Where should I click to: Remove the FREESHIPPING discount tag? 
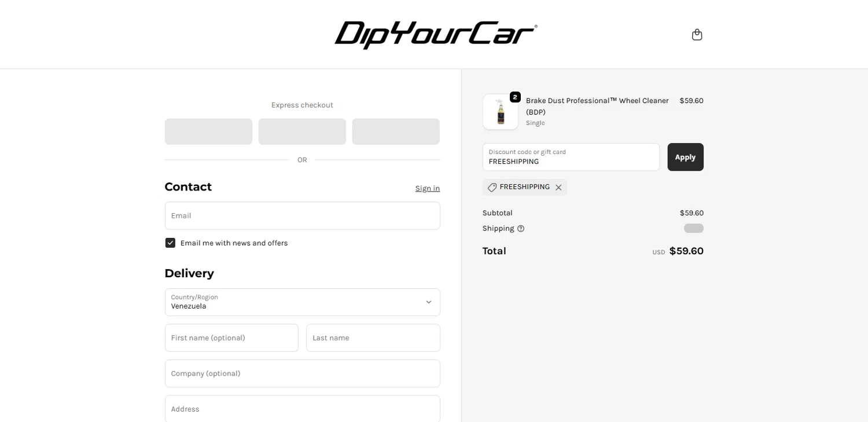(558, 188)
